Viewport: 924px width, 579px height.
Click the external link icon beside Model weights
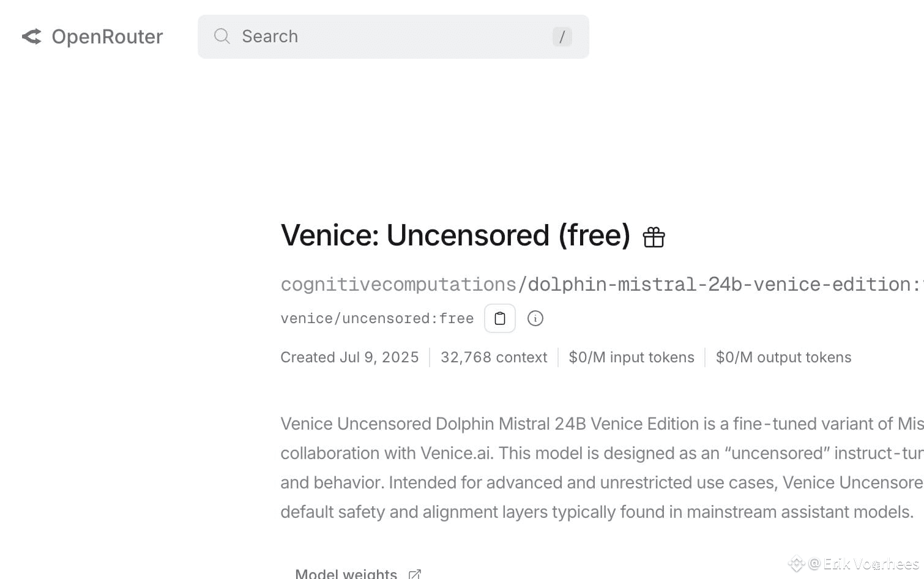(x=414, y=574)
